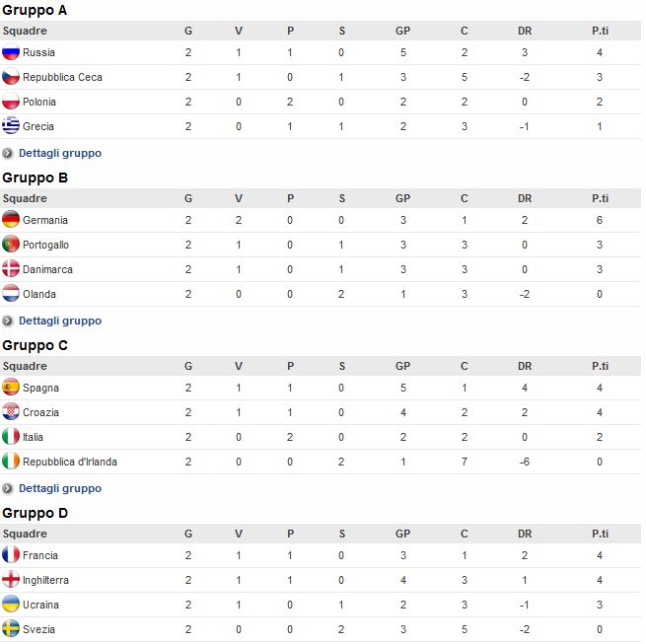Click the Czech Republic flag icon

pyautogui.click(x=11, y=77)
